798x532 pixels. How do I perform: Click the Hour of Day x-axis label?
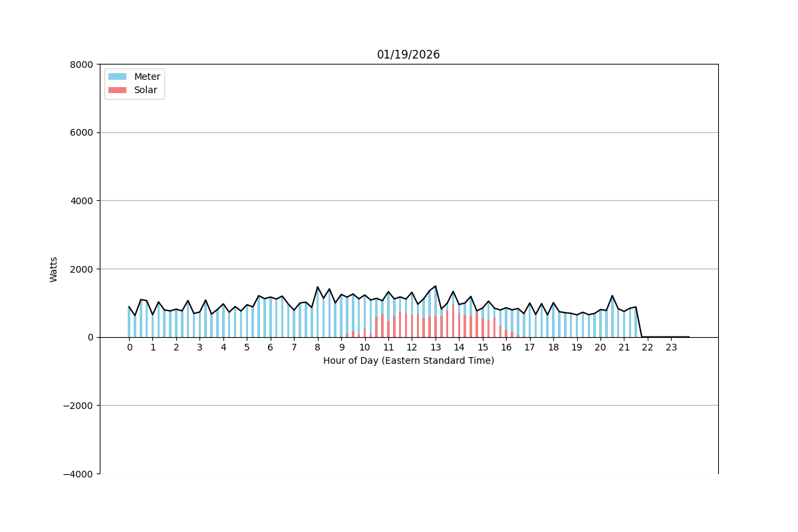click(408, 360)
